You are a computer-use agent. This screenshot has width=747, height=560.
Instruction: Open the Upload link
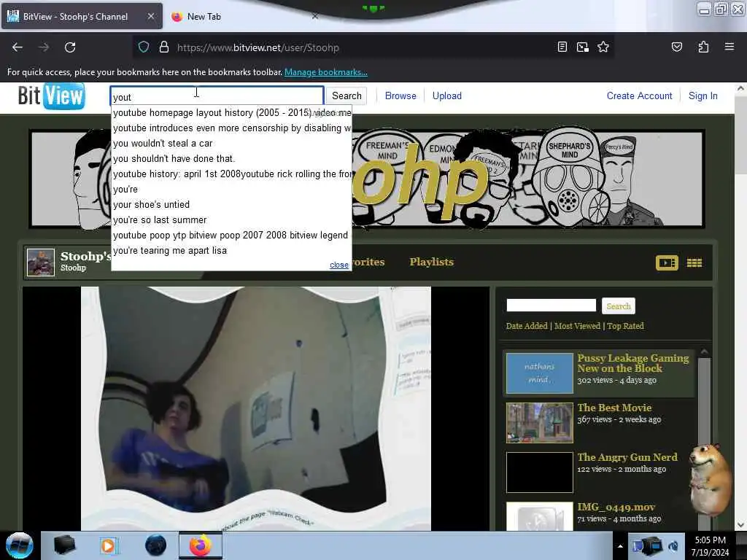click(x=447, y=96)
